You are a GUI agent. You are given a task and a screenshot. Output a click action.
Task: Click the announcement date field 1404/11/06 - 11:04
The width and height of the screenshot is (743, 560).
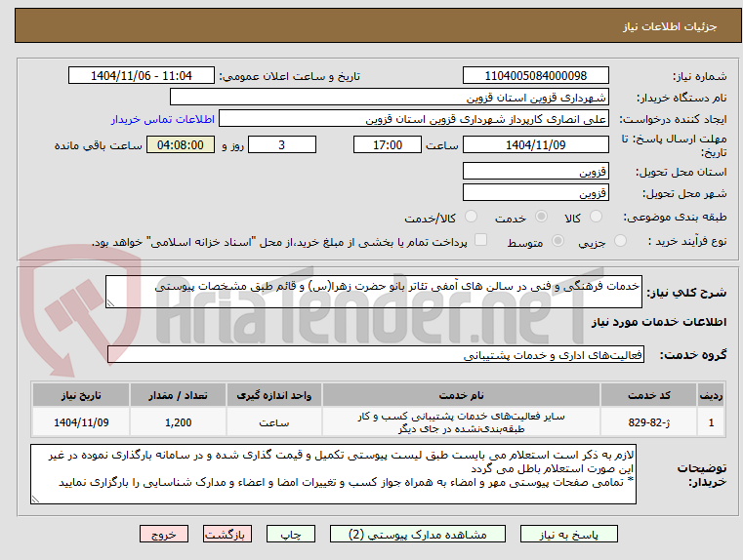[x=142, y=75]
